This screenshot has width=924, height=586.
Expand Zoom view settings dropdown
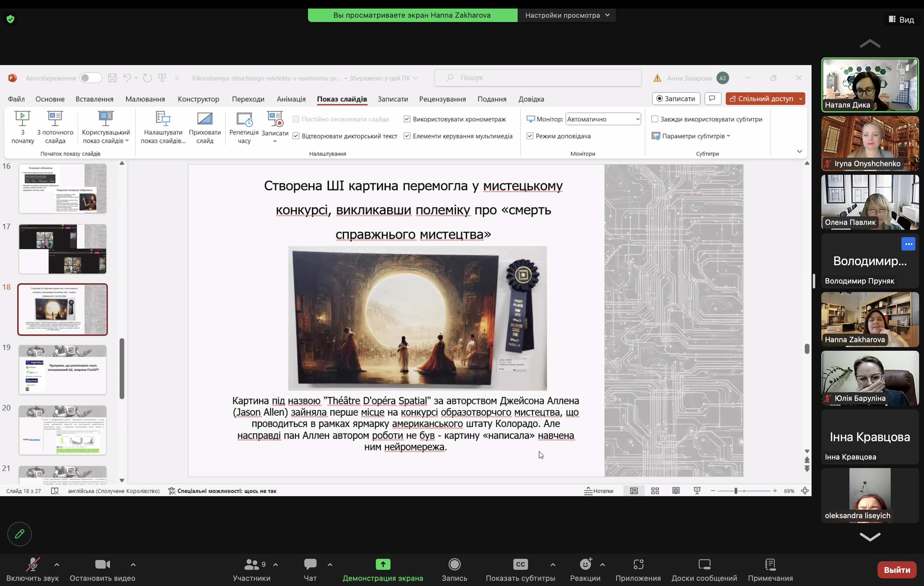pyautogui.click(x=567, y=15)
